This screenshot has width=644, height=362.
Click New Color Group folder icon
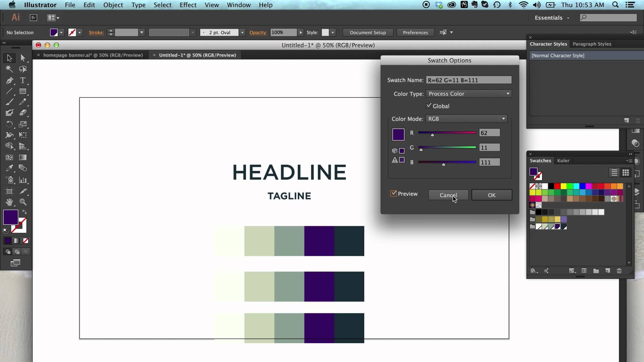[596, 270]
